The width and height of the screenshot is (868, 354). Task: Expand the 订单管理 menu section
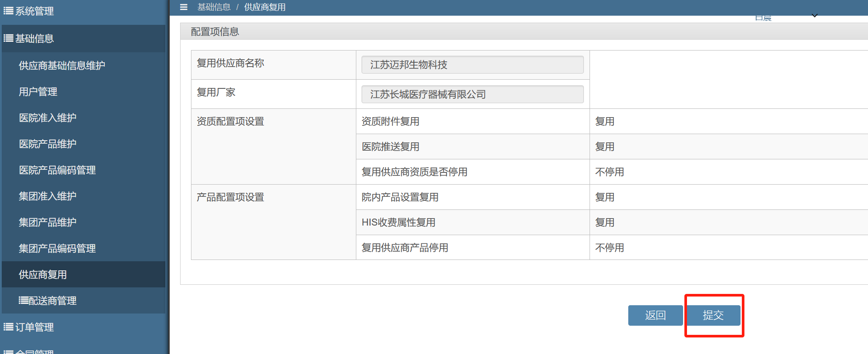tap(84, 327)
